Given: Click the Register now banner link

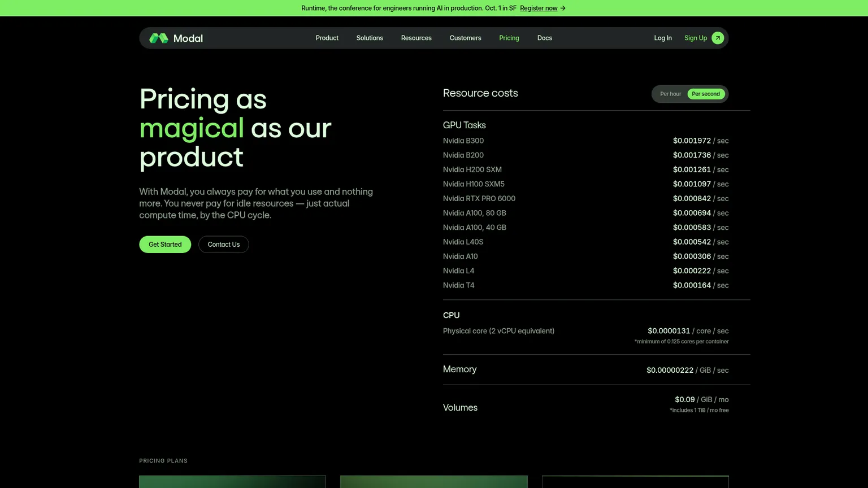Looking at the screenshot, I should (x=539, y=8).
